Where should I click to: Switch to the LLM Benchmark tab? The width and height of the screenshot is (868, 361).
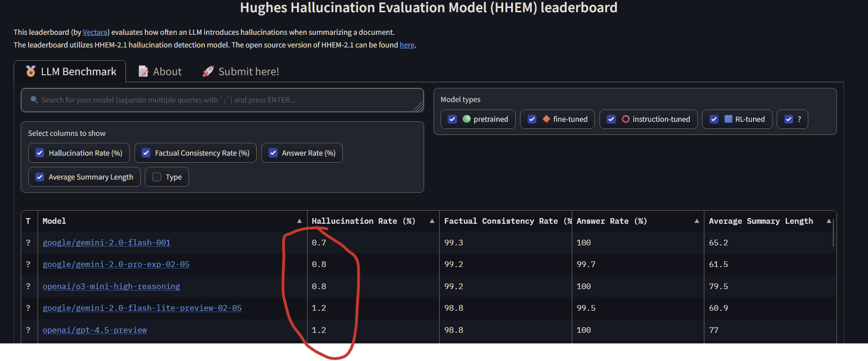tap(70, 71)
